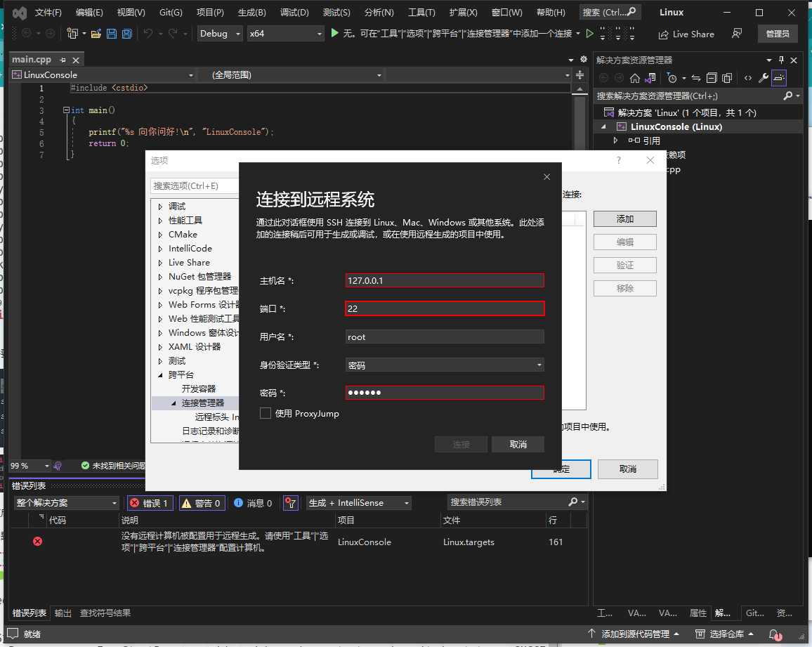The height and width of the screenshot is (647, 812).
Task: Open the Build + IntelliSense dropdown
Action: pyautogui.click(x=358, y=503)
